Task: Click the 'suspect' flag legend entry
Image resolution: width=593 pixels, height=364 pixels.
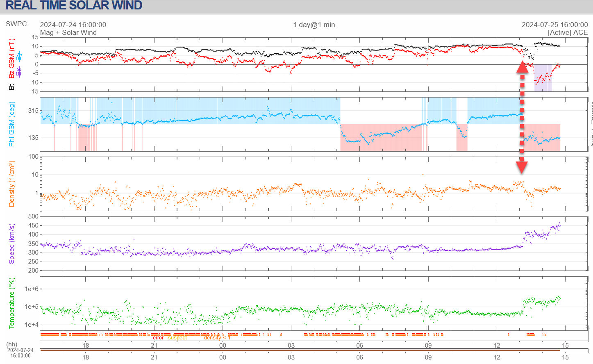Action: point(177,338)
